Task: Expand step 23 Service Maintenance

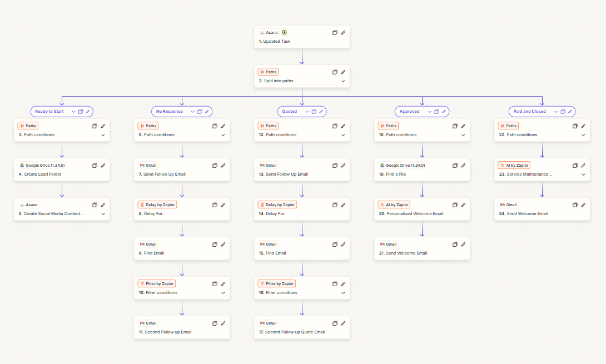Action: [x=584, y=174]
